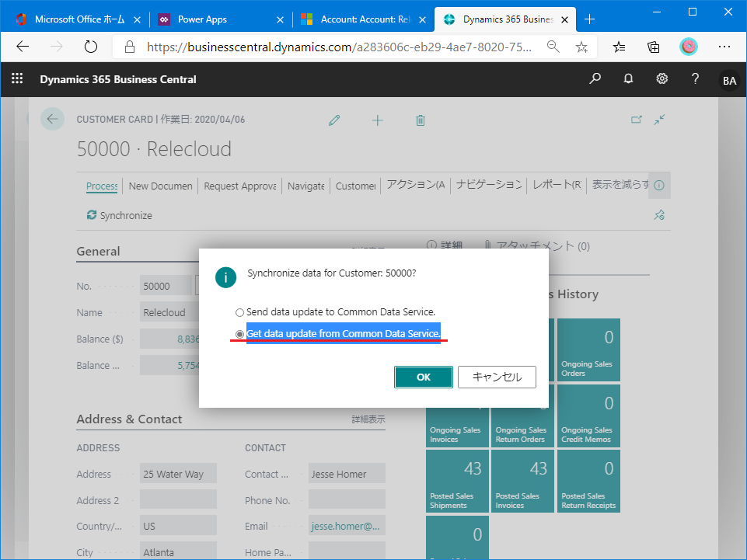Click the Name field Relecloud
The height and width of the screenshot is (560, 747).
169,312
